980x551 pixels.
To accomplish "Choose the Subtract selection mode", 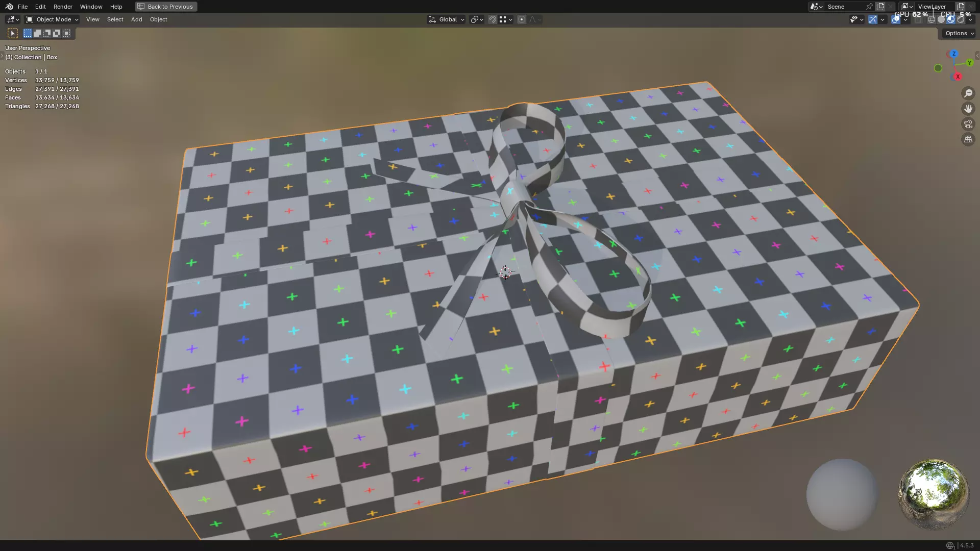I will [x=47, y=33].
